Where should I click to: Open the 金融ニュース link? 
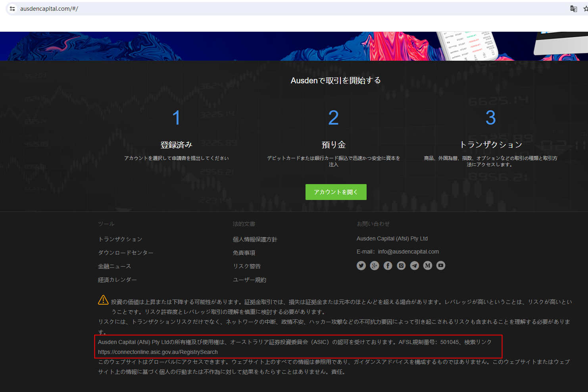(x=115, y=266)
